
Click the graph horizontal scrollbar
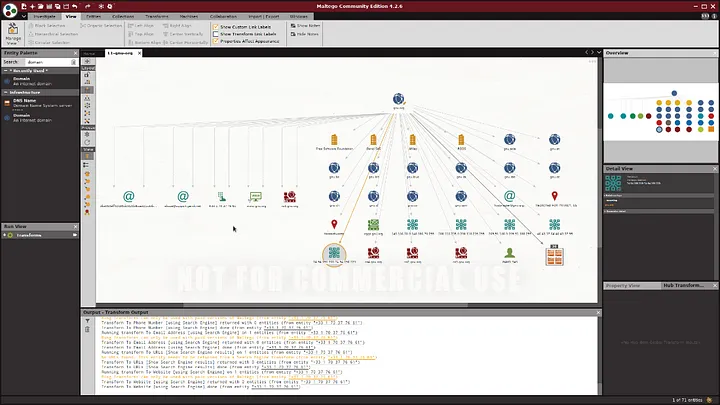(325, 304)
